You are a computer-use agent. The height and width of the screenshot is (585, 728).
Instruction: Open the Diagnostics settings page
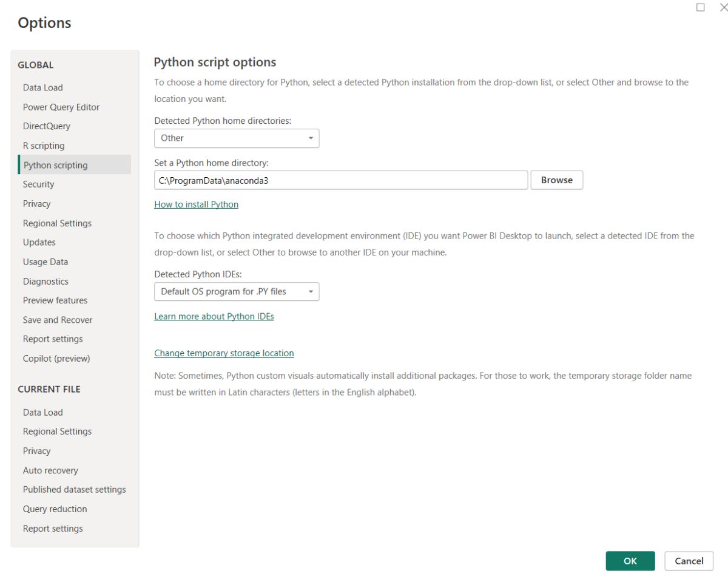pyautogui.click(x=45, y=282)
